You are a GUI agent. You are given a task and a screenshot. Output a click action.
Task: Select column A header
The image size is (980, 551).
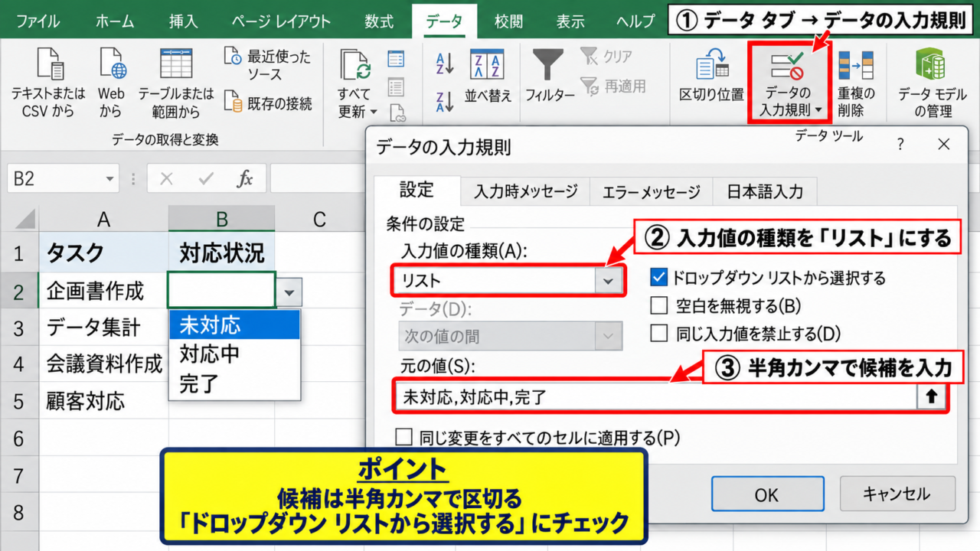pyautogui.click(x=103, y=219)
